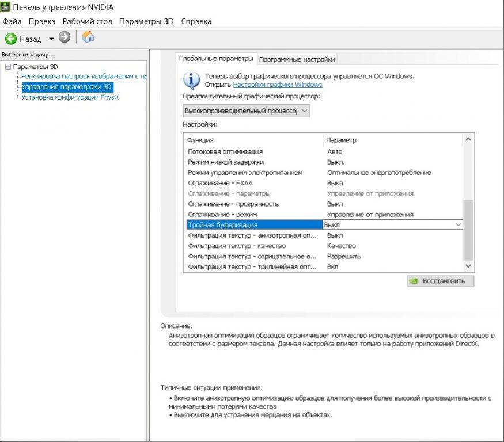Click the Разрешить value cell
The width and height of the screenshot is (504, 442).
point(344,256)
